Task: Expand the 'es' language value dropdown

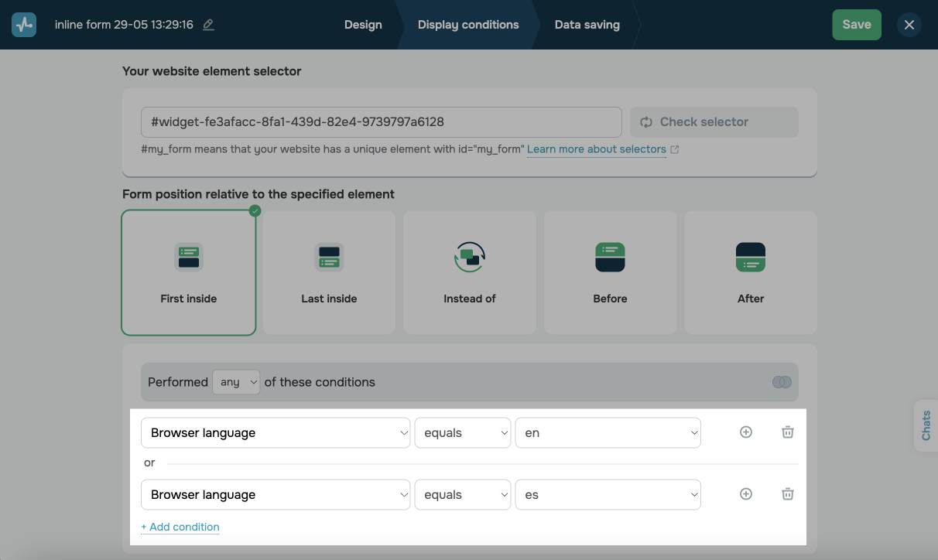Action: pyautogui.click(x=608, y=495)
